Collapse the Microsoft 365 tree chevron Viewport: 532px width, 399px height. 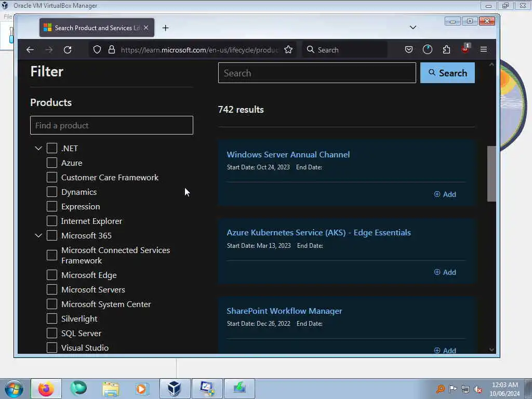tap(38, 235)
